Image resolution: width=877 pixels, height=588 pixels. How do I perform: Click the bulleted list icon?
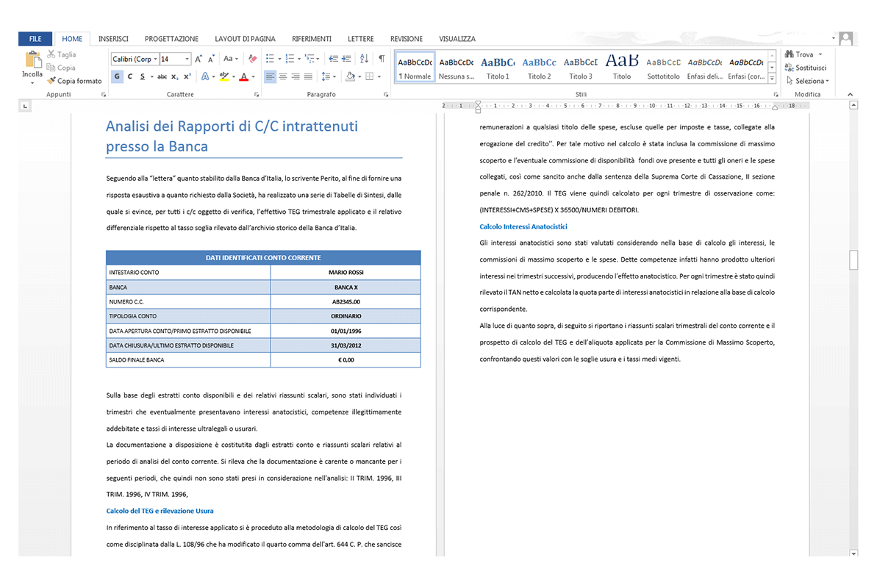pyautogui.click(x=270, y=59)
